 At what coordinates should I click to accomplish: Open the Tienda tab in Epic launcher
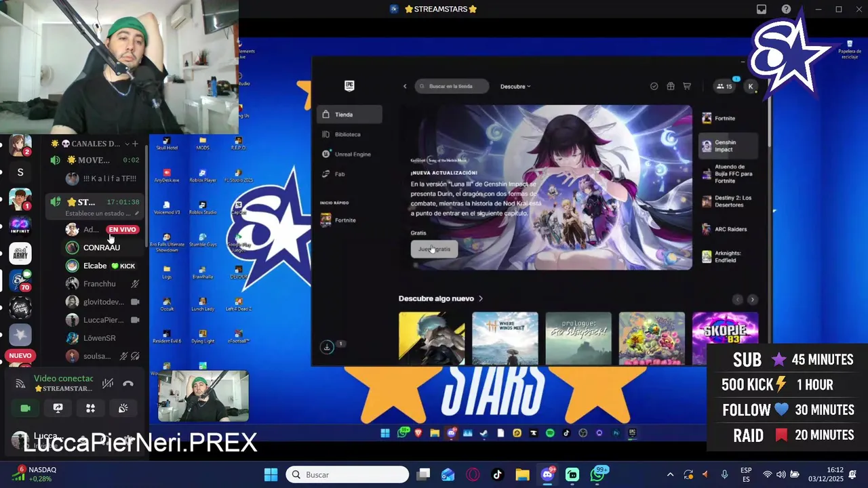pyautogui.click(x=349, y=115)
